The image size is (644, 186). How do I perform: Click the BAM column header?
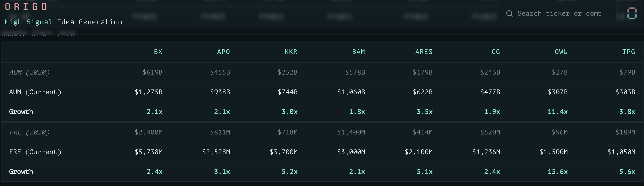358,52
